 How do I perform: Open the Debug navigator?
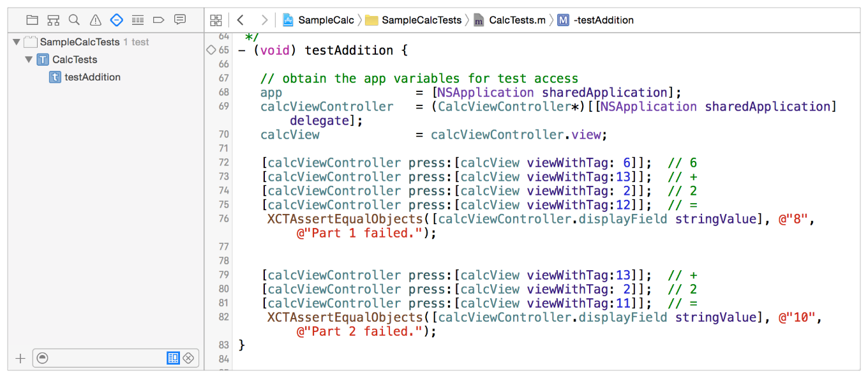pos(137,20)
